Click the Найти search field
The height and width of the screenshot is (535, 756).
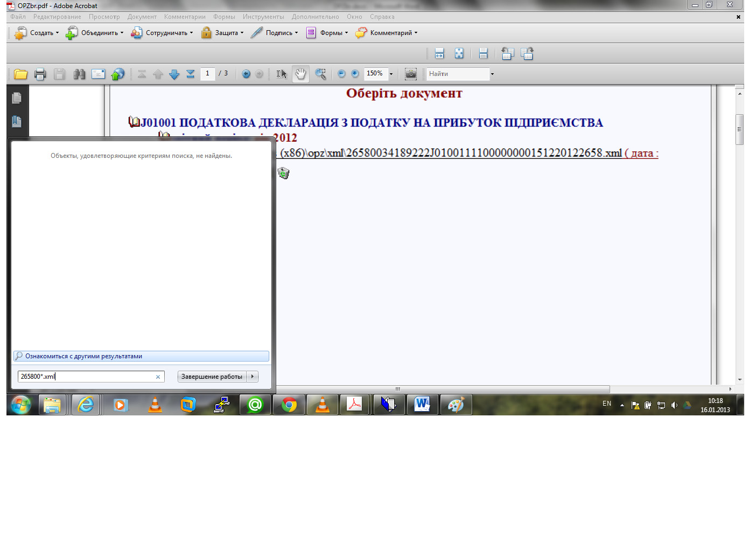click(458, 74)
